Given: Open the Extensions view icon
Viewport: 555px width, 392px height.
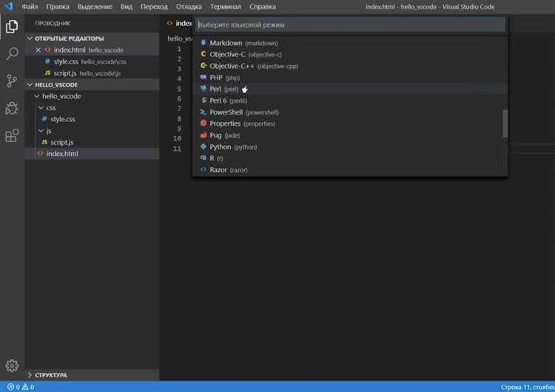Looking at the screenshot, I should pyautogui.click(x=12, y=136).
